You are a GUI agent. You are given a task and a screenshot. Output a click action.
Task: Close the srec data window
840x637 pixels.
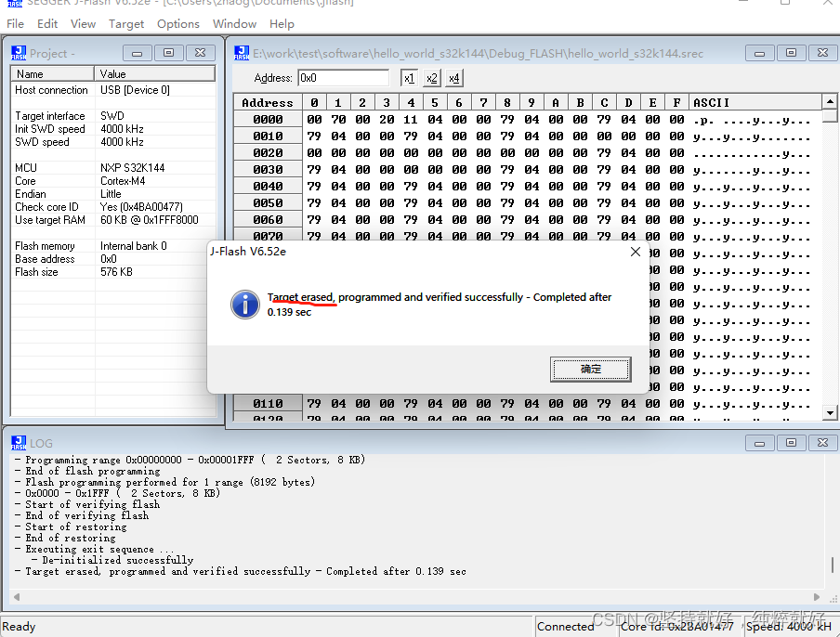pos(823,53)
